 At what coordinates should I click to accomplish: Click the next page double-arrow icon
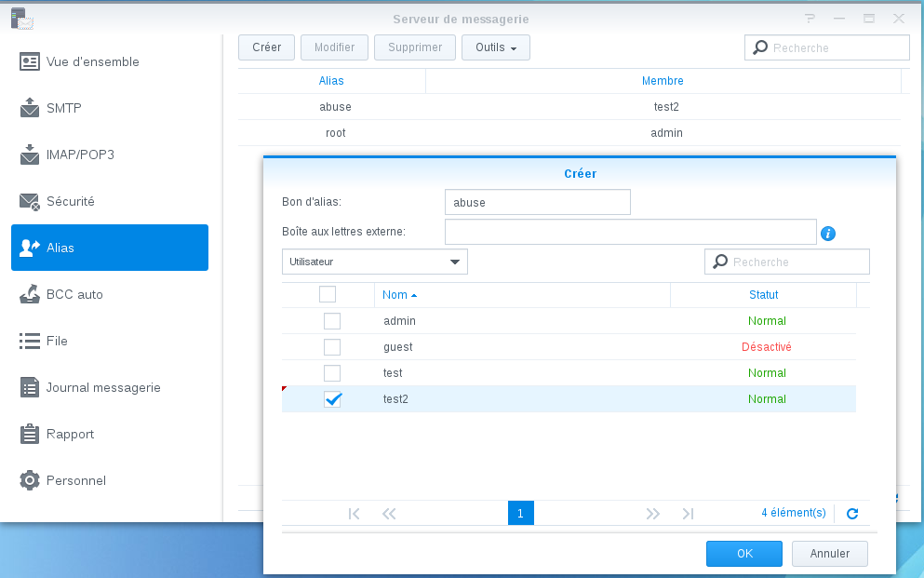pyautogui.click(x=652, y=513)
